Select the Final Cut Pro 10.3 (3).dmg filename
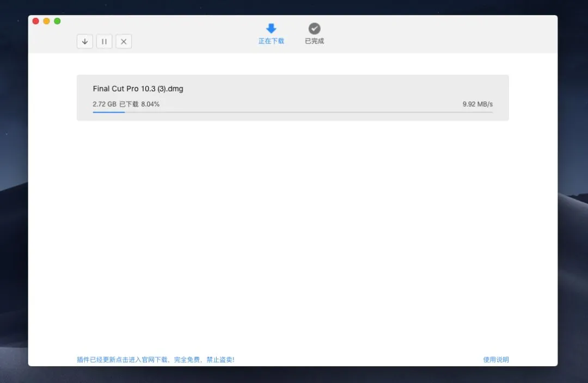 click(138, 89)
